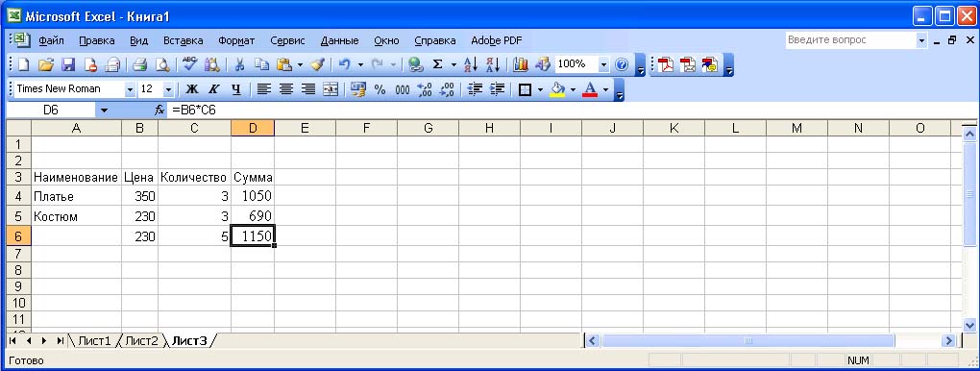Paste from the clipboard
980x371 pixels.
[x=284, y=64]
